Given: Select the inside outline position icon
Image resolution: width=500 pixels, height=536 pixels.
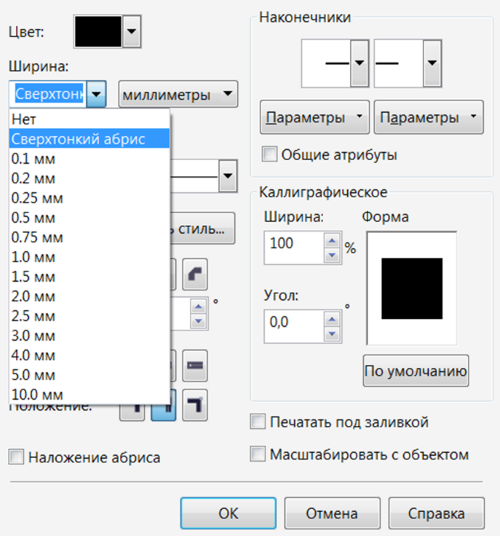Looking at the screenshot, I should [195, 405].
